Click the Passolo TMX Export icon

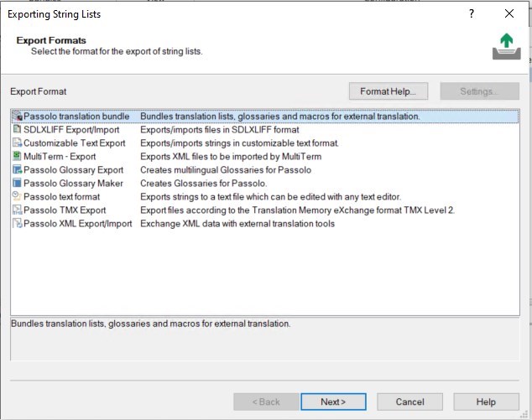(x=18, y=210)
